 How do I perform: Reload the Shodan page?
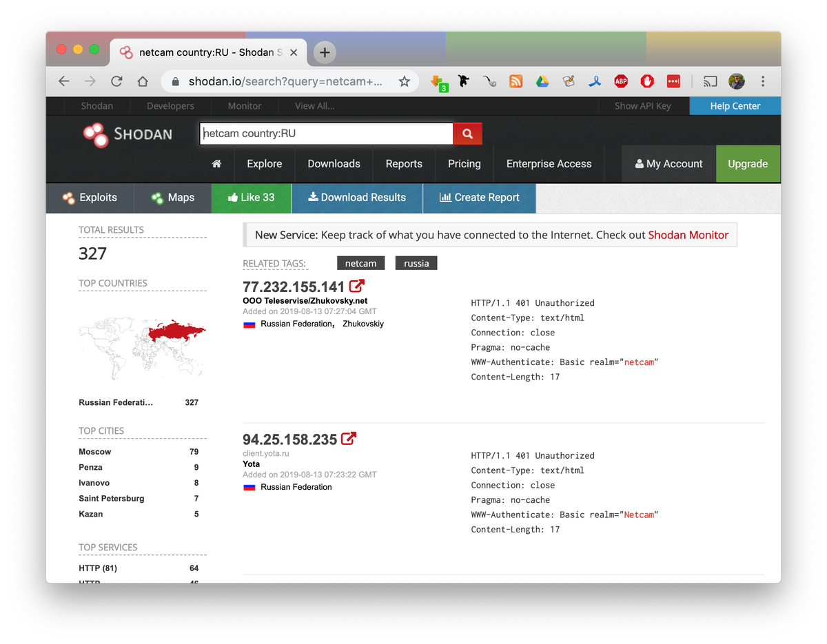[116, 81]
